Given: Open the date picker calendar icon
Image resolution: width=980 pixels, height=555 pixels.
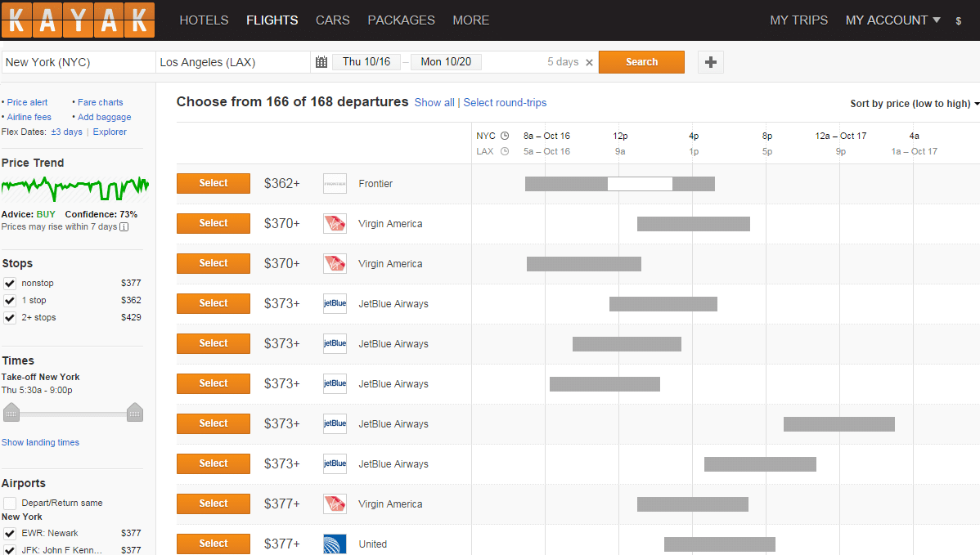Looking at the screenshot, I should point(321,62).
